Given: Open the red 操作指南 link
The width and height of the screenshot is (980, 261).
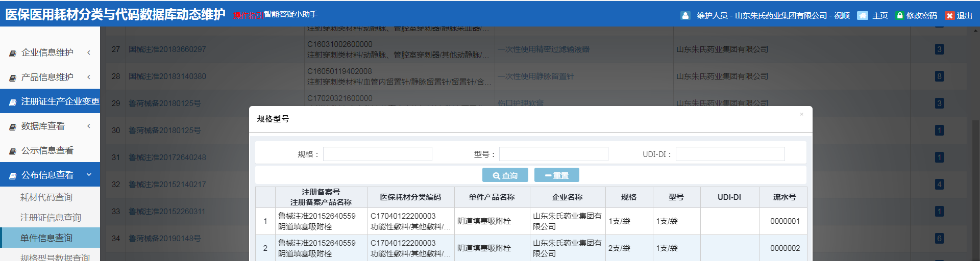Looking at the screenshot, I should point(248,15).
